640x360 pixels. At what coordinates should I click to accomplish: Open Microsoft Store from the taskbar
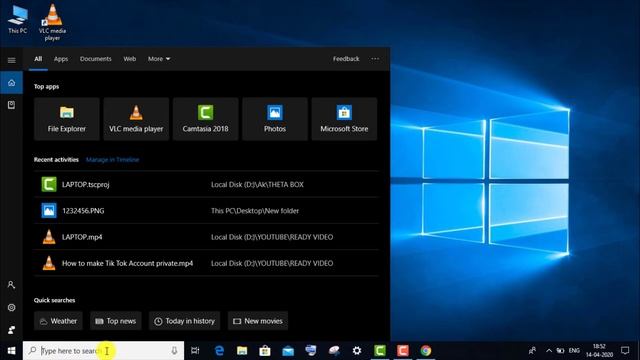point(265,351)
